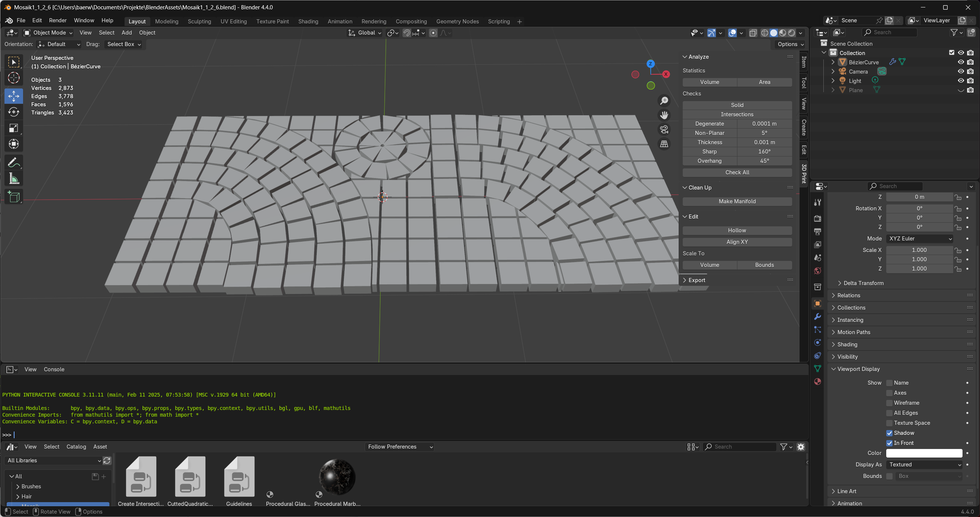980x517 pixels.
Task: Choose the Measure tool
Action: 14,179
